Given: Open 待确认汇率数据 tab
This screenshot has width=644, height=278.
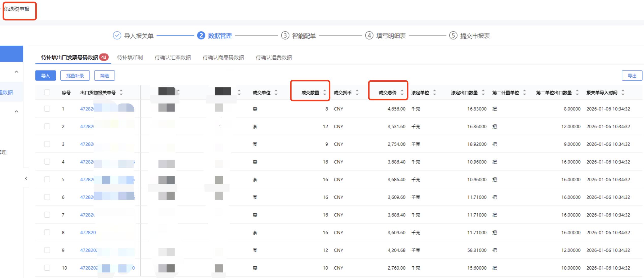Looking at the screenshot, I should click(173, 58).
